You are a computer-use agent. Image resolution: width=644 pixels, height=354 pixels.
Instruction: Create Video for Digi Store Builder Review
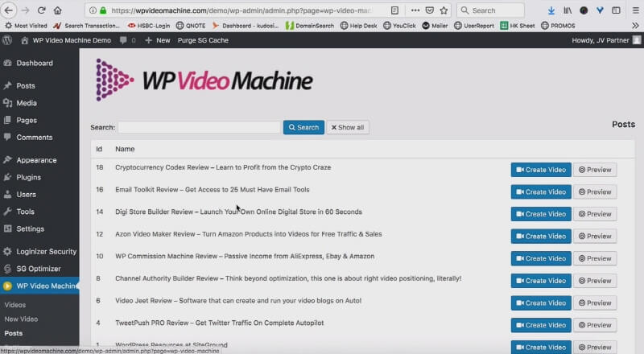coord(541,214)
